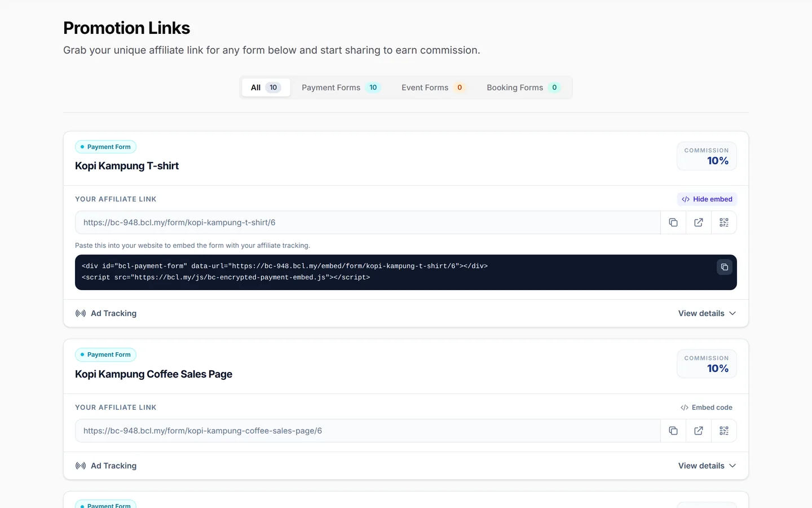The width and height of the screenshot is (812, 508).
Task: Click the Ad Tracking icon under Kopi Kampung T-shirt
Action: 81,313
